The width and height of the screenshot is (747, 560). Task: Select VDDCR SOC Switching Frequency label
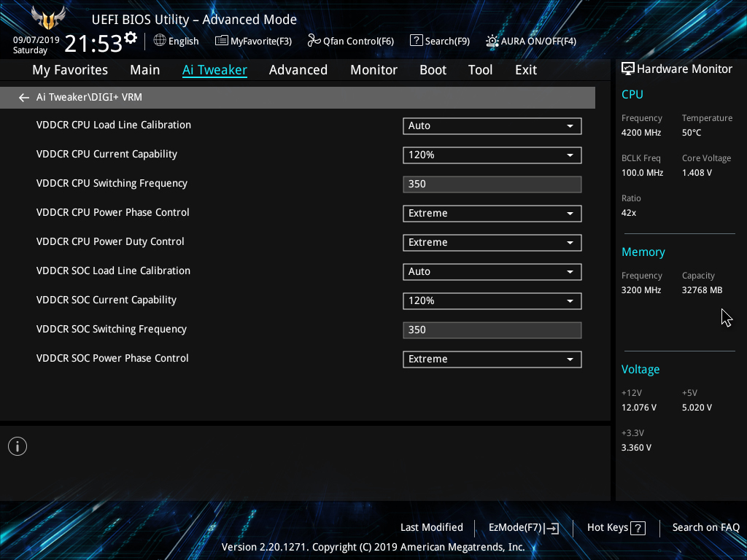point(111,329)
